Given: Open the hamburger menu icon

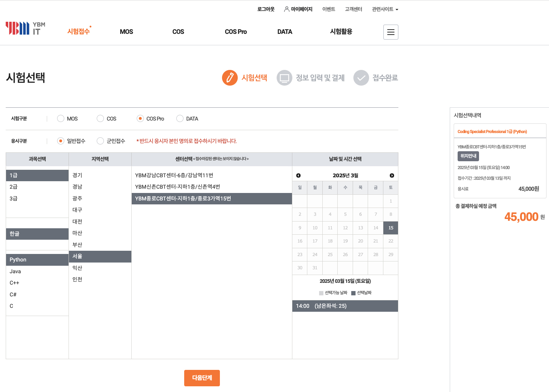Looking at the screenshot, I should pyautogui.click(x=391, y=32).
